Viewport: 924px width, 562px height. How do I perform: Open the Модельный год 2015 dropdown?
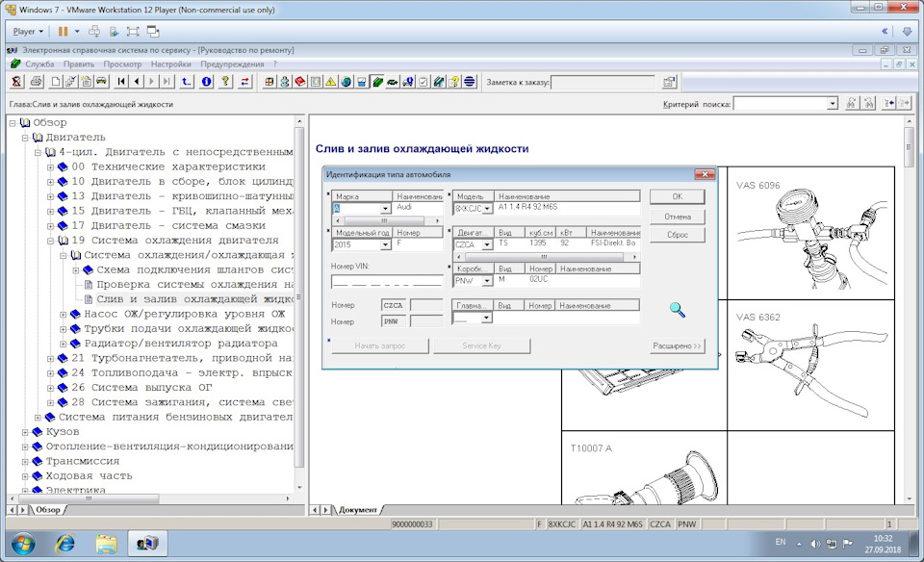[385, 244]
